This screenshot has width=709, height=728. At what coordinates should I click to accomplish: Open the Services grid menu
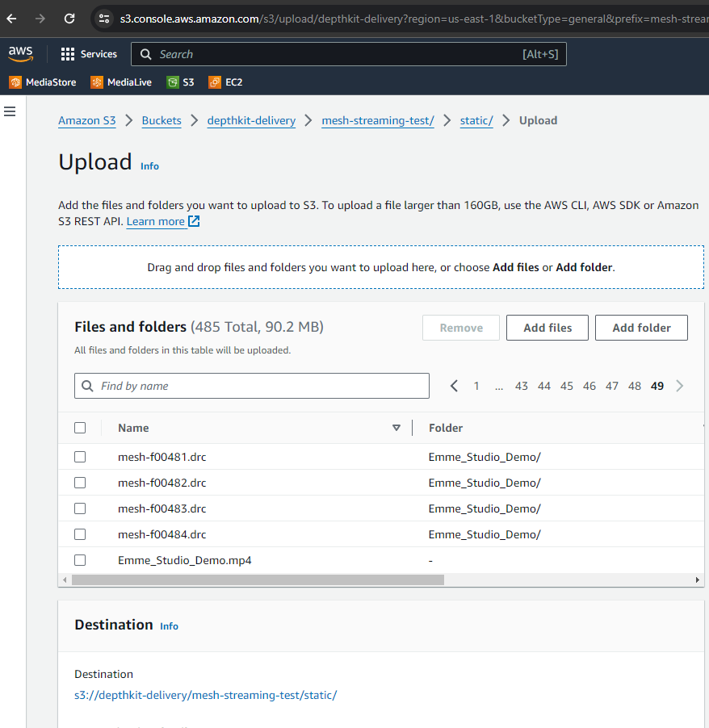68,54
